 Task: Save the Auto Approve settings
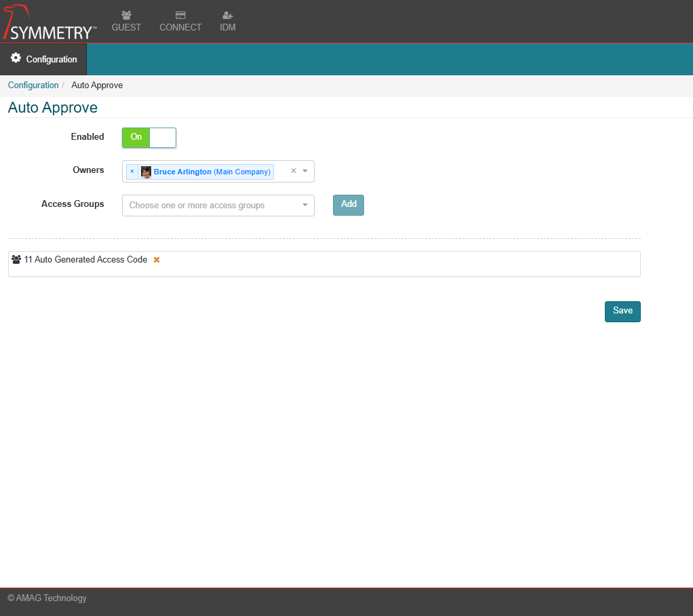[622, 311]
